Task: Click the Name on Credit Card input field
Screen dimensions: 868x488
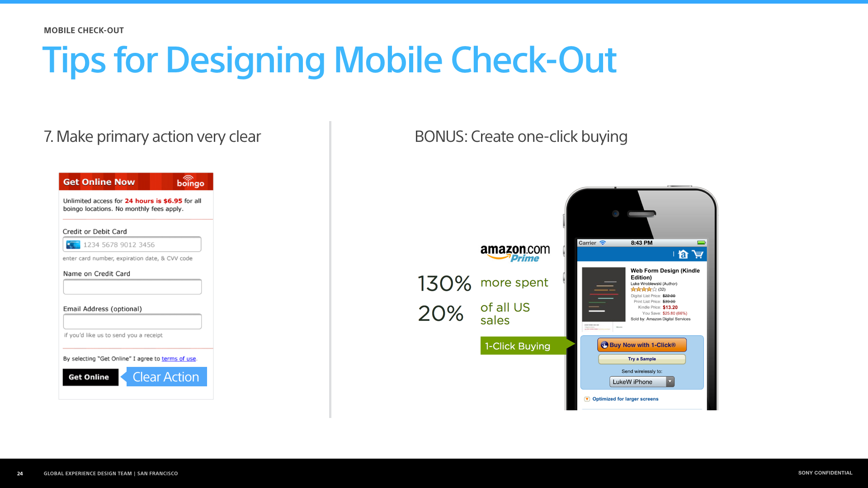Action: (x=133, y=287)
